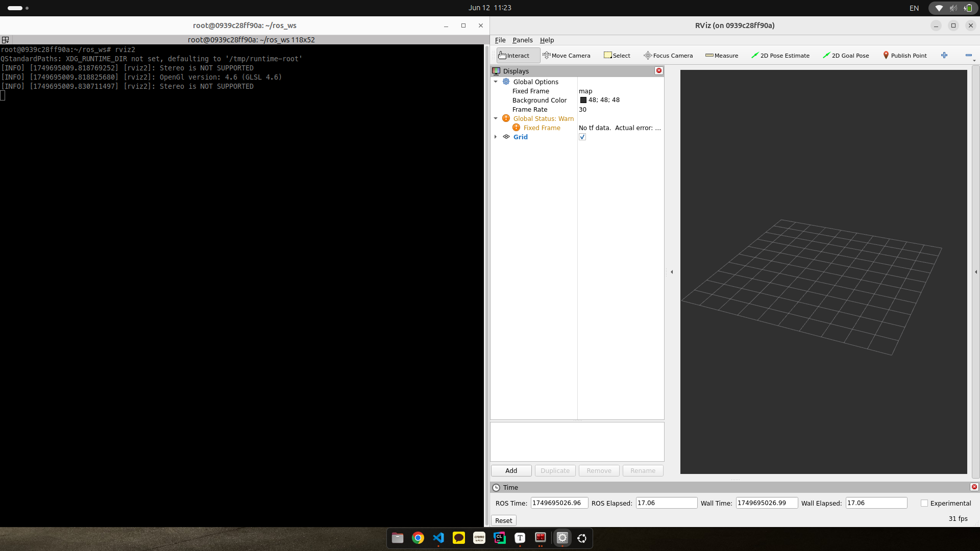Enable the Focus Camera tool

[x=668, y=56]
